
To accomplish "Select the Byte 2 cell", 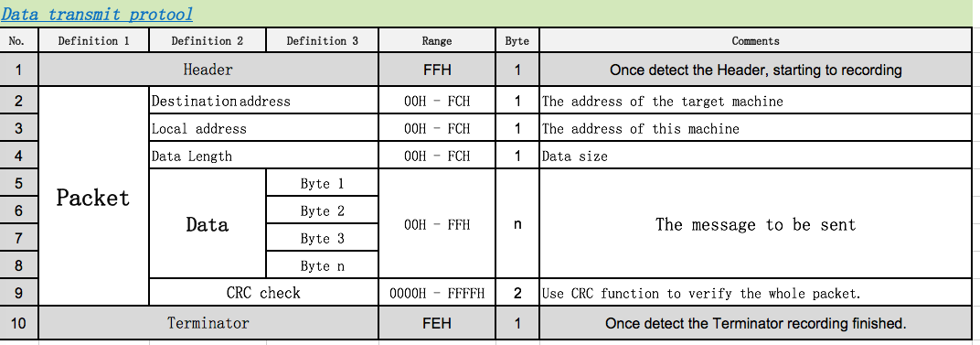I will click(x=323, y=210).
